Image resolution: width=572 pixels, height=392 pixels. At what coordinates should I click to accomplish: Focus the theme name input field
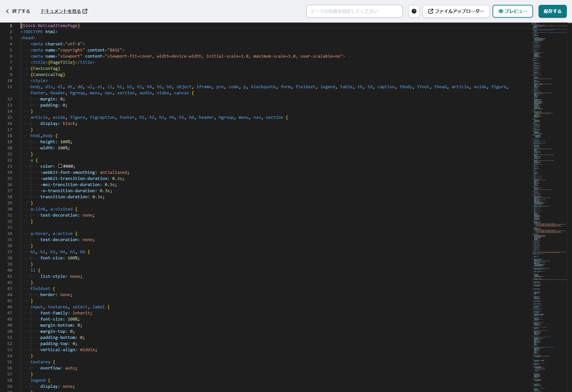pyautogui.click(x=354, y=11)
